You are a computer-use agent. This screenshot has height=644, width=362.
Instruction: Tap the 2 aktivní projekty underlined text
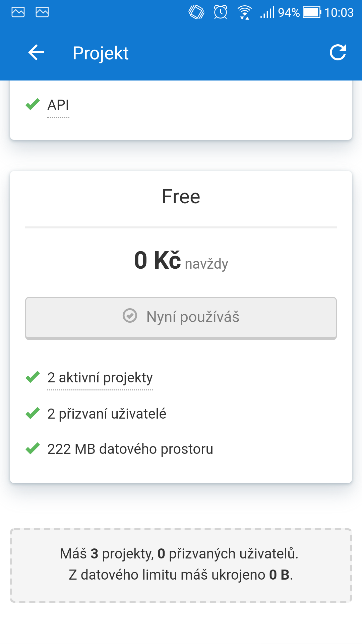100,378
